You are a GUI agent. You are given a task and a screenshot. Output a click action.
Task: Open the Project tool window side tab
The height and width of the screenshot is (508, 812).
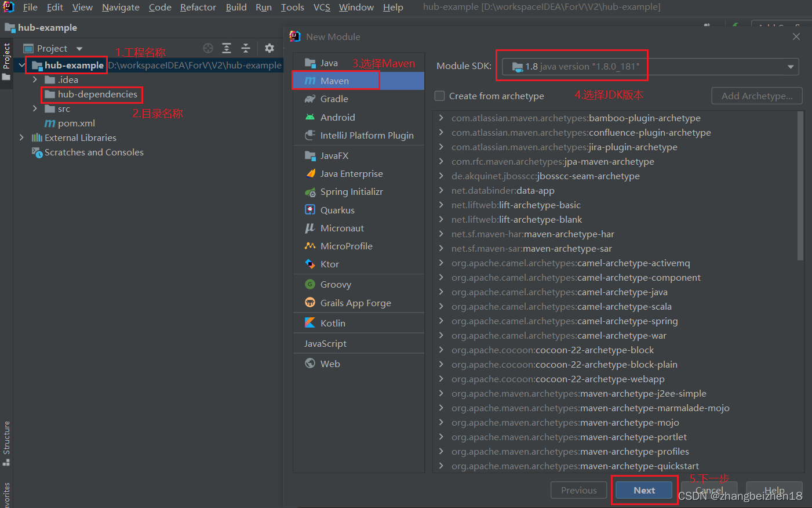pos(6,63)
